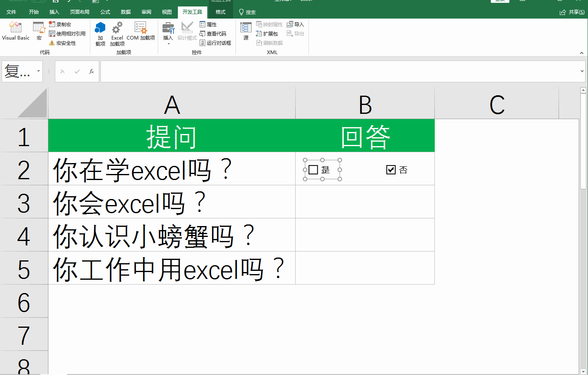Click cell 你会excel吗？
The width and height of the screenshot is (588, 375).
pos(172,202)
